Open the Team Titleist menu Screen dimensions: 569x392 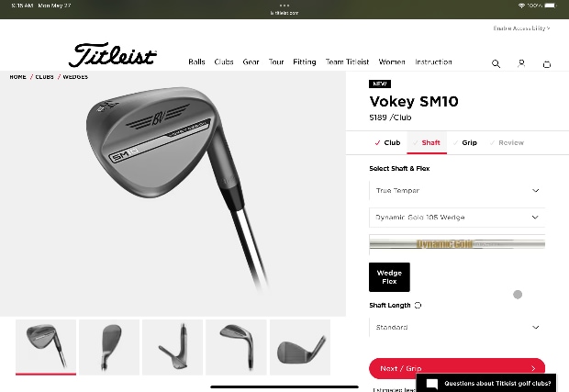(347, 62)
